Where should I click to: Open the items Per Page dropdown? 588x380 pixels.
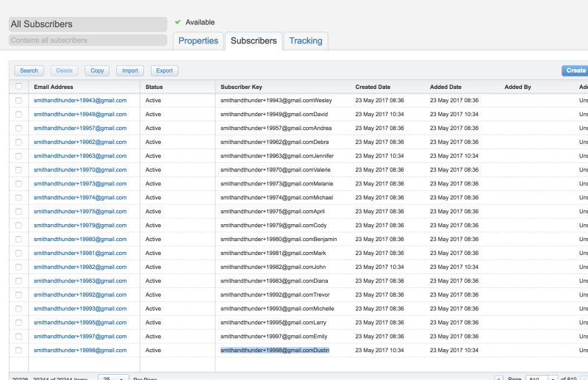113,378
